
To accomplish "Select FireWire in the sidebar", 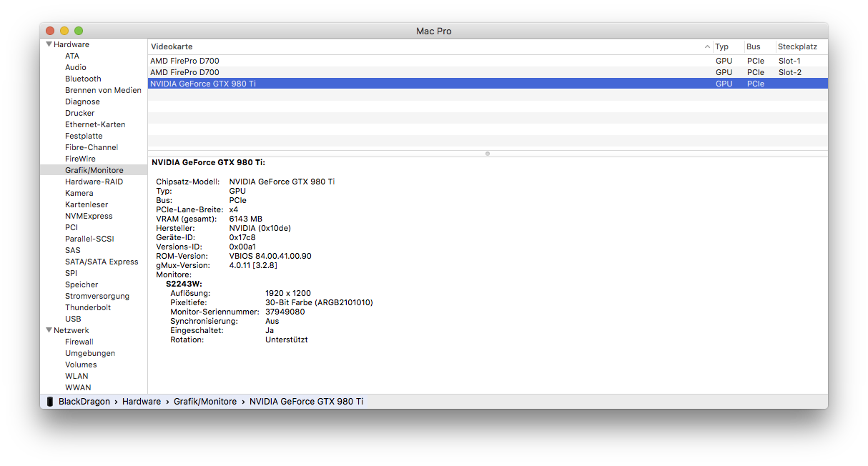I will point(80,159).
